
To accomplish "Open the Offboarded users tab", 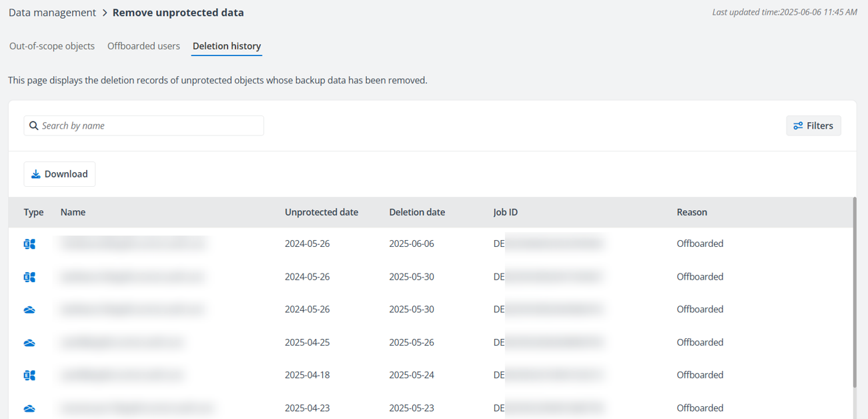I will (x=143, y=46).
